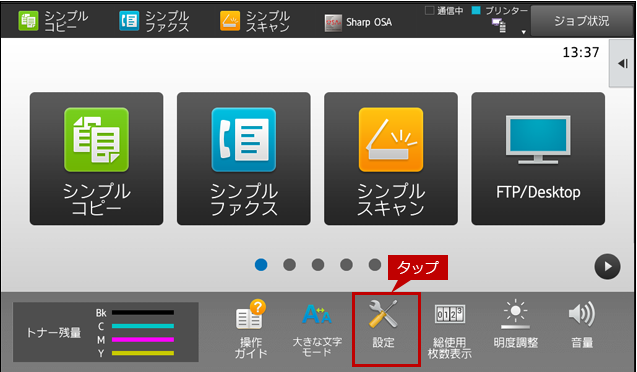Jump to the second page dot

[289, 265]
